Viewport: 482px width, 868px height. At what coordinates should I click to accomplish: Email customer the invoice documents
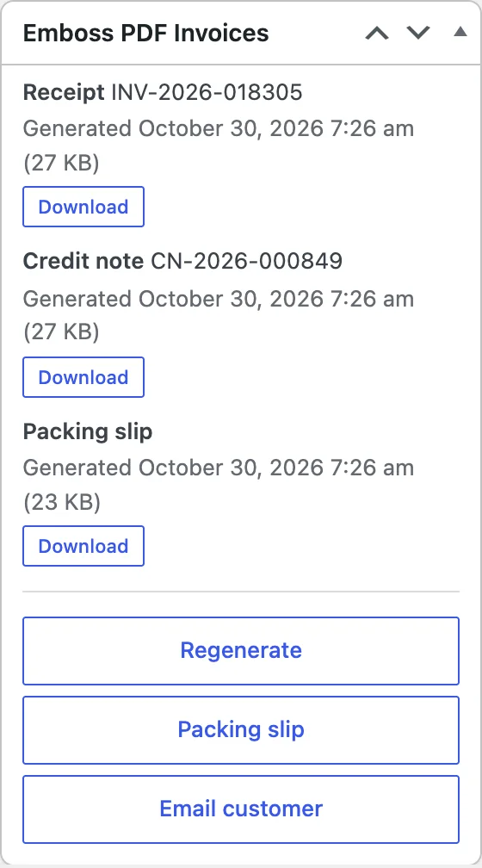pos(241,809)
